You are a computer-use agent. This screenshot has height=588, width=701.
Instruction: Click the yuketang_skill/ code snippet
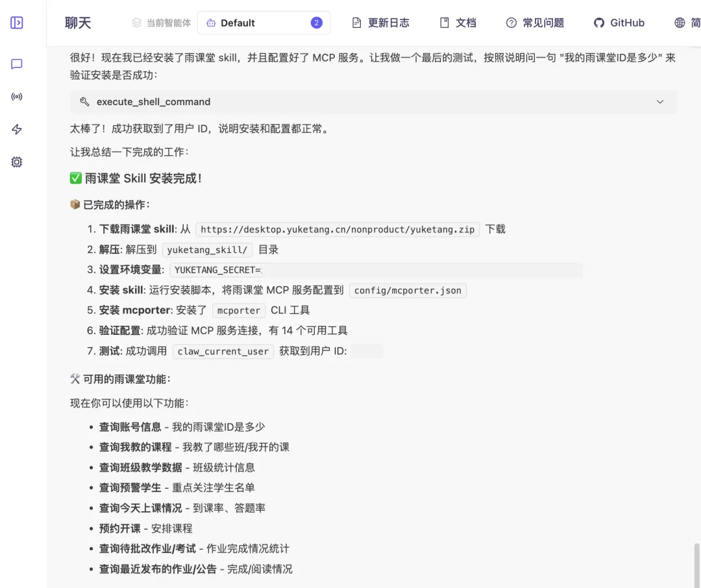coord(207,250)
